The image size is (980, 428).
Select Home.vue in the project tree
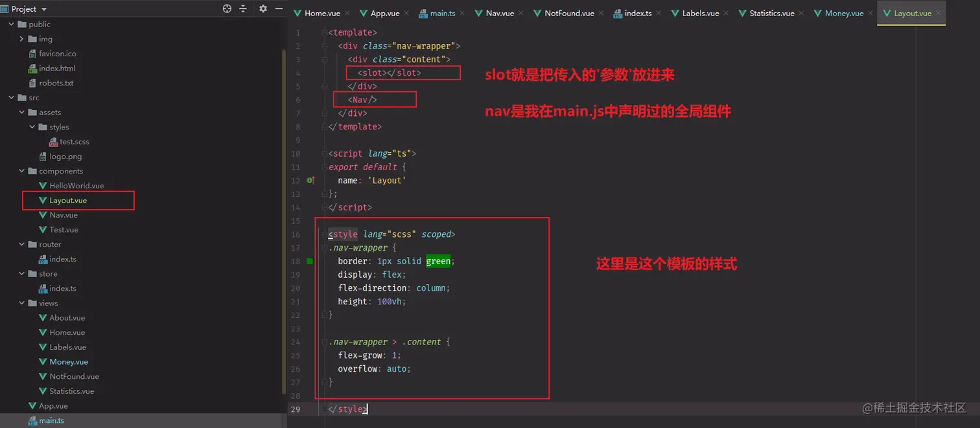tap(67, 332)
